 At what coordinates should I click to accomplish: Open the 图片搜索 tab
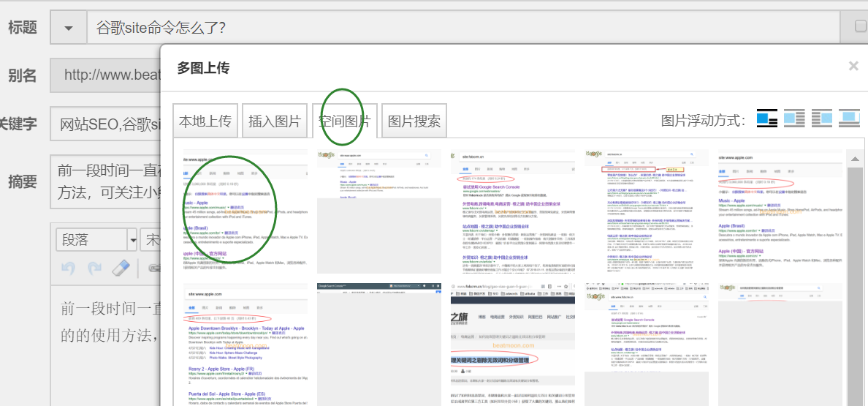point(414,121)
